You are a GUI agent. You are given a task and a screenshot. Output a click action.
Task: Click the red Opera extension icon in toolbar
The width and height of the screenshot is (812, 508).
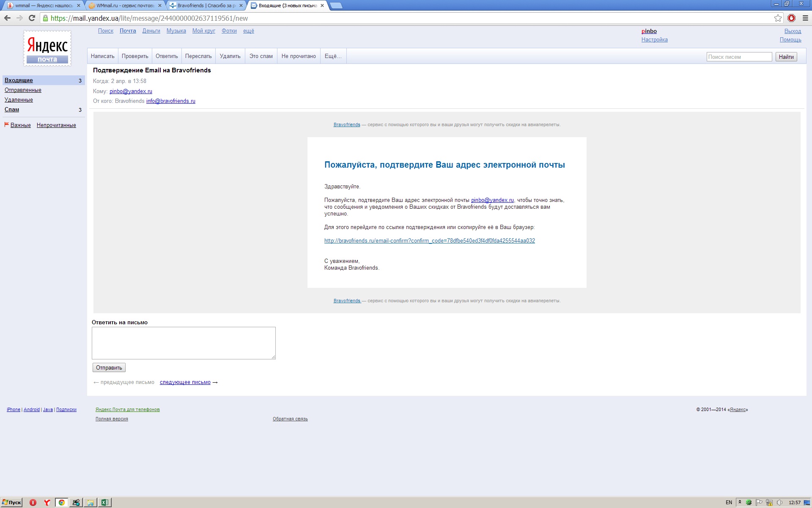click(791, 18)
